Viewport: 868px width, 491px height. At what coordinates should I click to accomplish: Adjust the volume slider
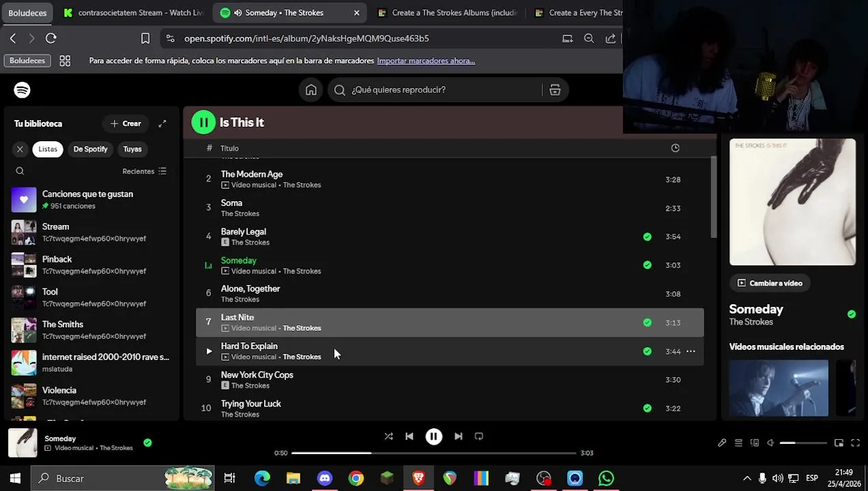click(x=803, y=443)
